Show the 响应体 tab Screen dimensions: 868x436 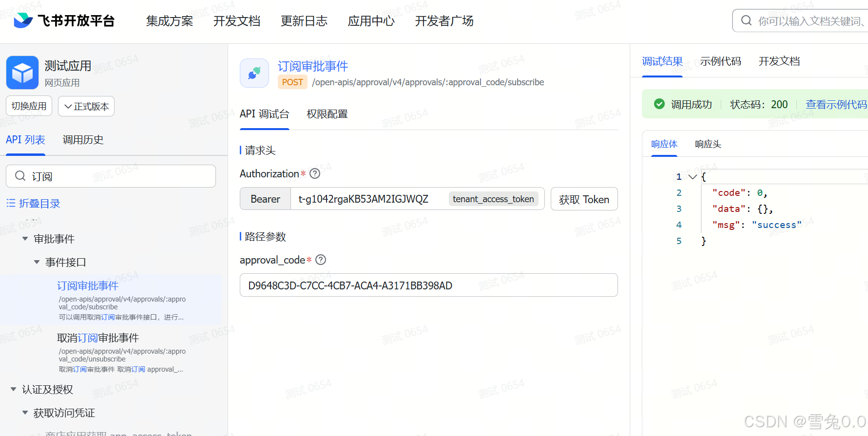pos(664,144)
